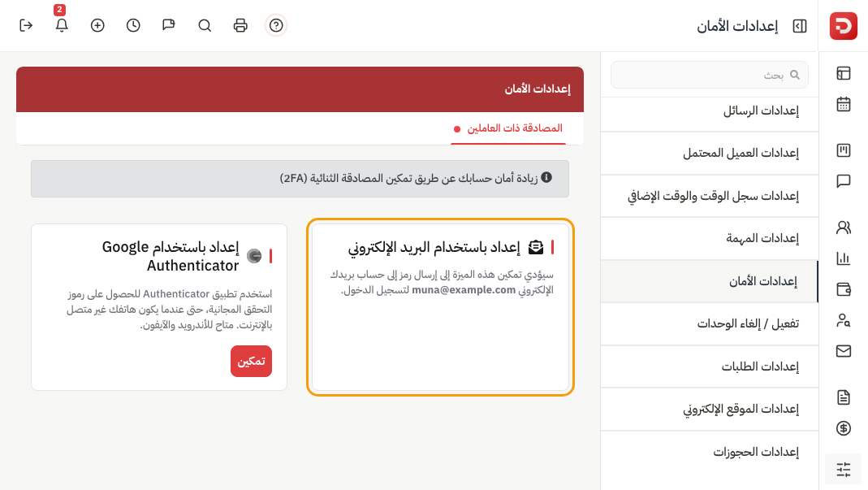The image size is (868, 490).
Task: Click the تمكين enable button
Action: tap(252, 362)
